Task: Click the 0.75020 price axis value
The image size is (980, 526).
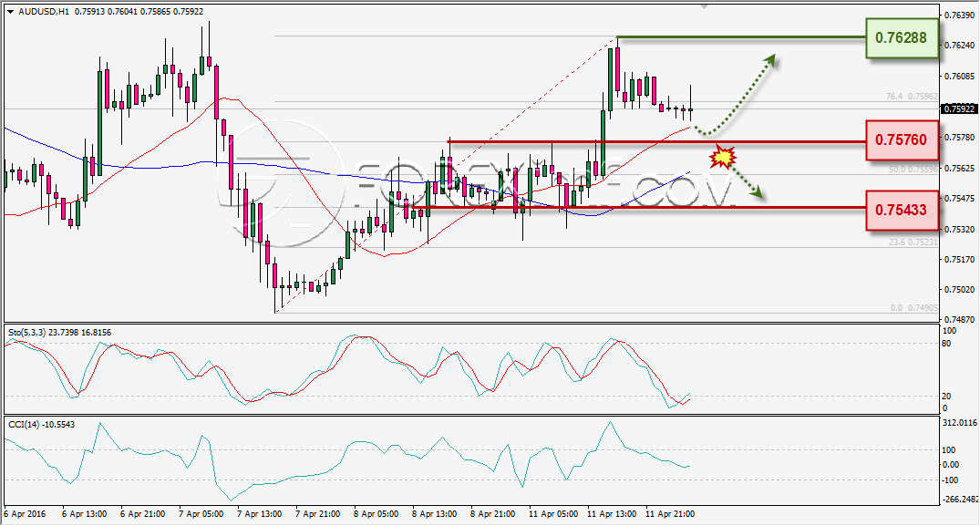Action: click(x=959, y=290)
